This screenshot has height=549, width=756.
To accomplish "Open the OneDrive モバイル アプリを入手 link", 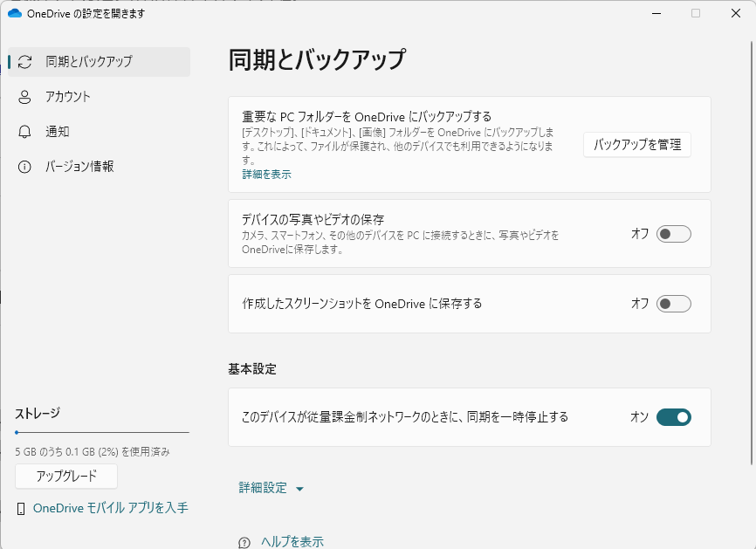I will tap(110, 508).
